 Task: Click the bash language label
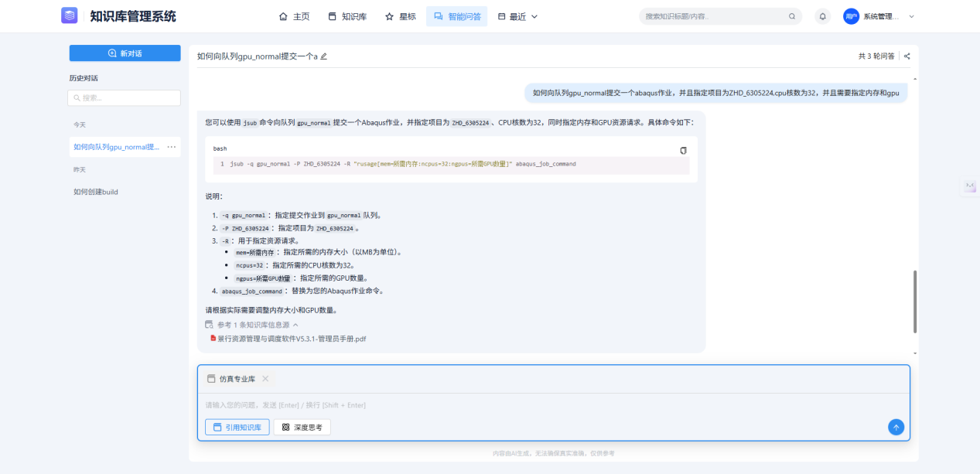tap(220, 148)
